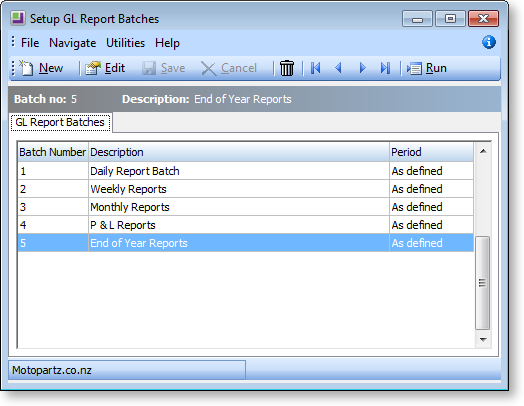
Task: Click the trash can delete icon
Action: coord(287,68)
